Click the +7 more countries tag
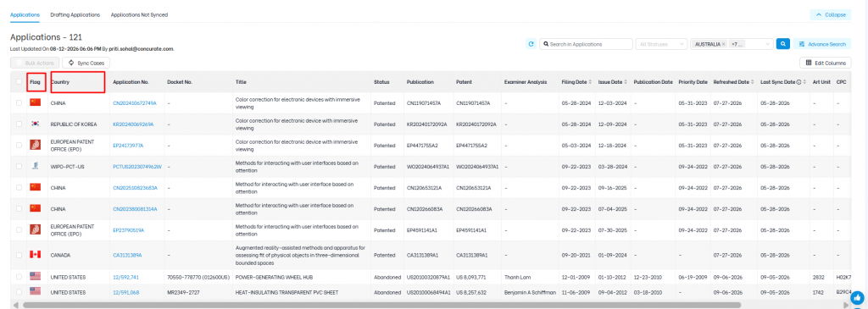Screen dimensions: 868x309 click(737, 44)
